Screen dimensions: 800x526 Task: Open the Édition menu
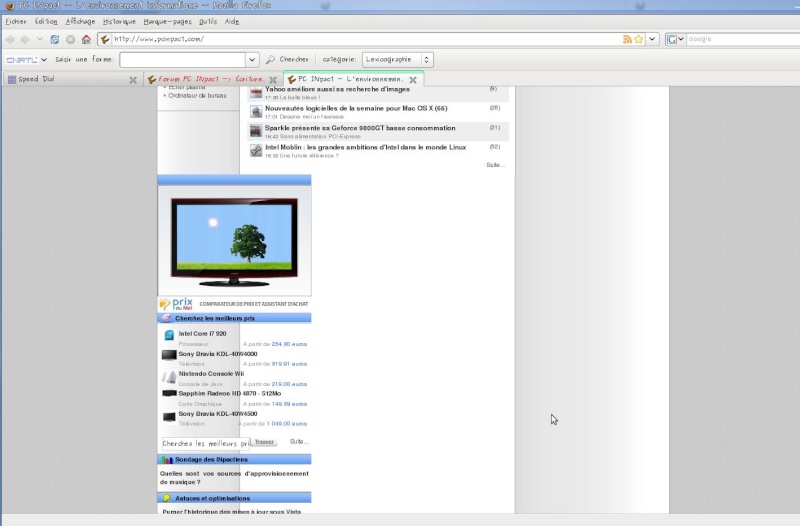(x=46, y=21)
